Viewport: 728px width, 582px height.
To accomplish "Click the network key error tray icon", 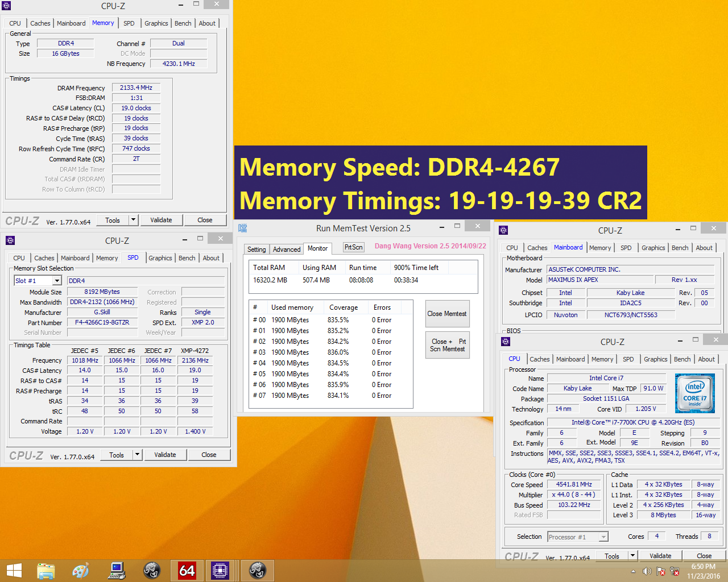I will [x=675, y=571].
